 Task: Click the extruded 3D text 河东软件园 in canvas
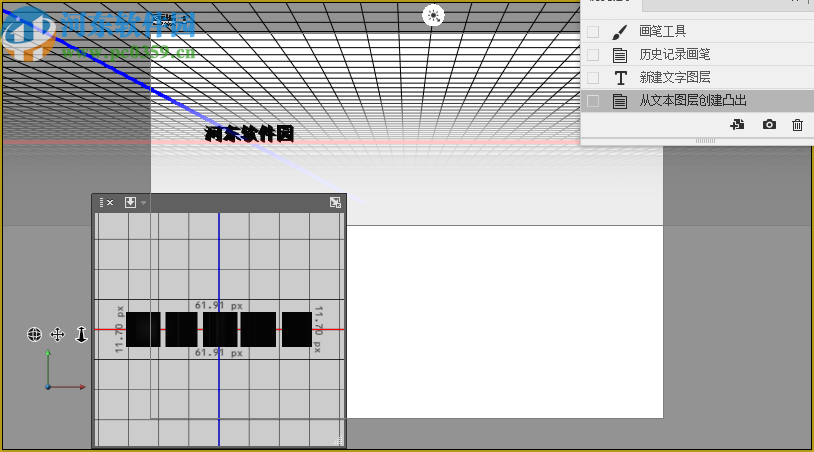249,134
